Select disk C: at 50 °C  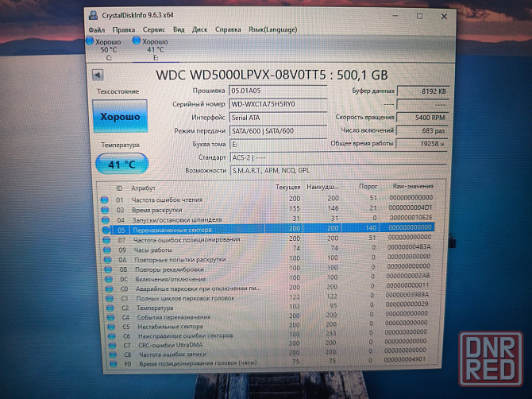pyautogui.click(x=104, y=49)
